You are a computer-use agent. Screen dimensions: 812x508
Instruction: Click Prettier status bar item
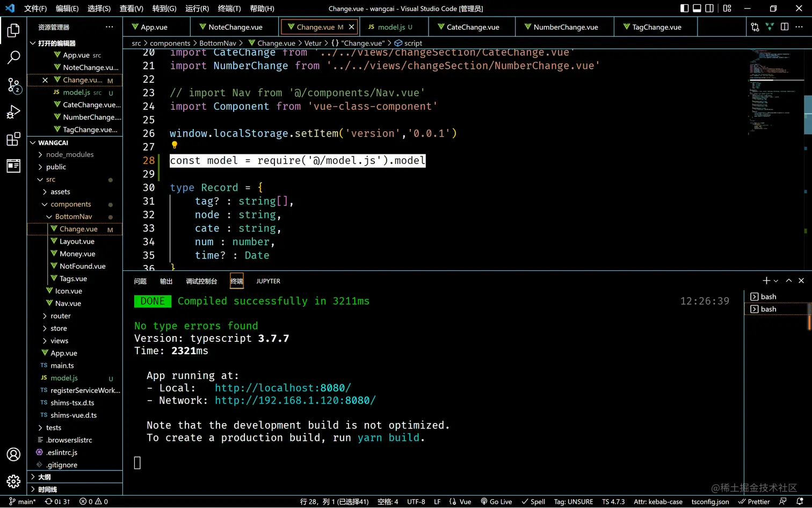[x=754, y=502]
